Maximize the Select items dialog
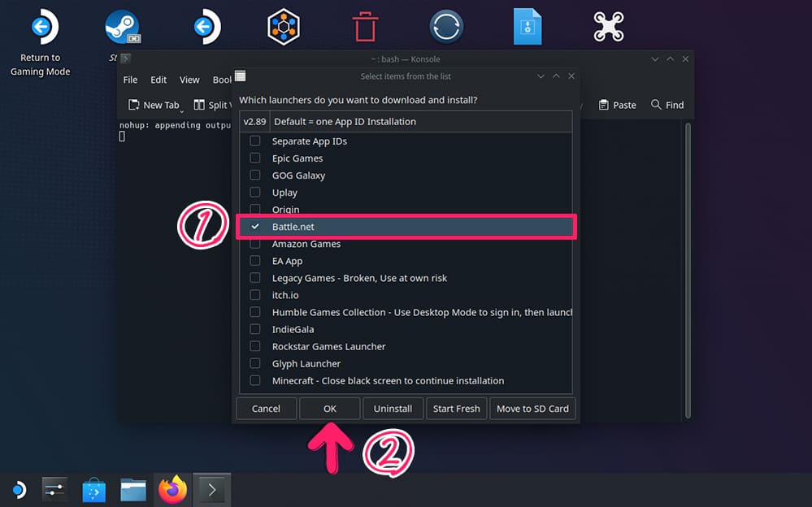Viewport: 812px width, 507px height. 556,76
